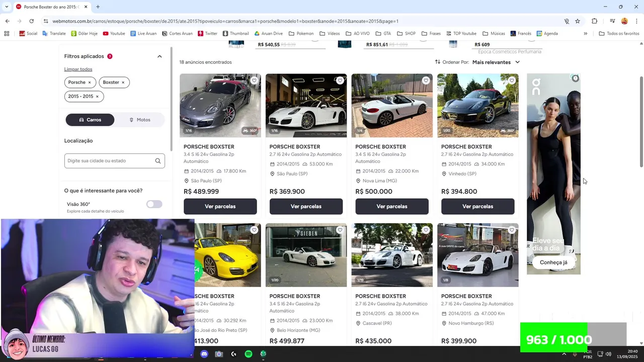Click Ver parcelas for the R$ 489.999 Boxster
644x362 pixels.
220,207
